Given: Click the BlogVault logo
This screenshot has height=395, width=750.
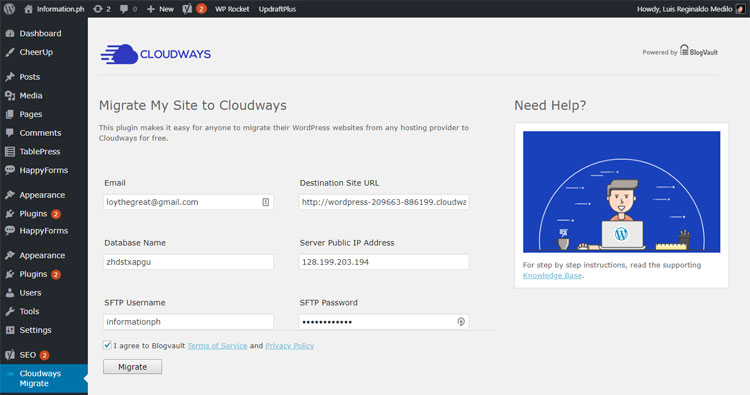Looking at the screenshot, I should pos(699,51).
